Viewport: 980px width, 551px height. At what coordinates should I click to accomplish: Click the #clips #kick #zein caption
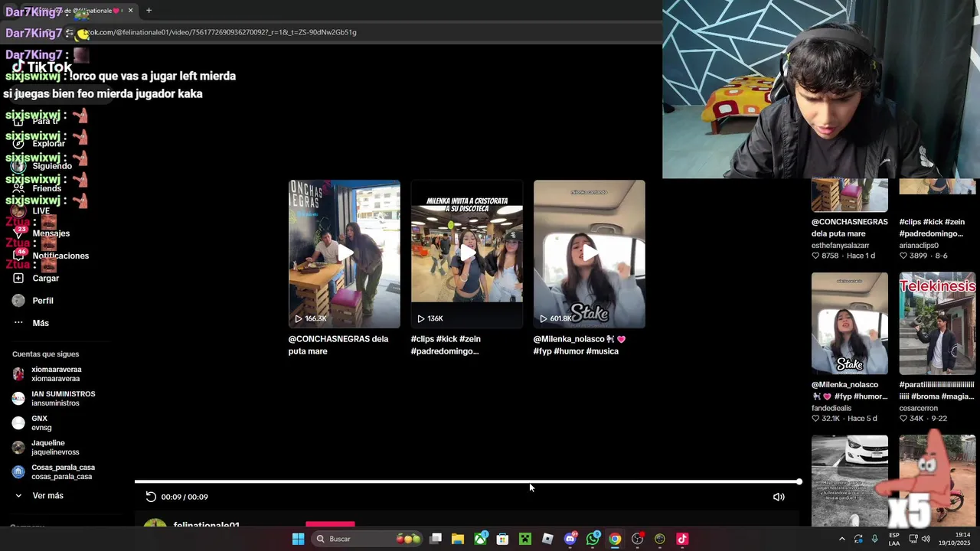446,345
